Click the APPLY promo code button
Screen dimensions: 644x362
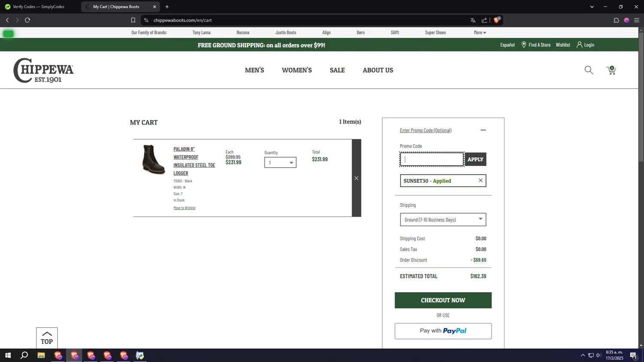point(475,159)
